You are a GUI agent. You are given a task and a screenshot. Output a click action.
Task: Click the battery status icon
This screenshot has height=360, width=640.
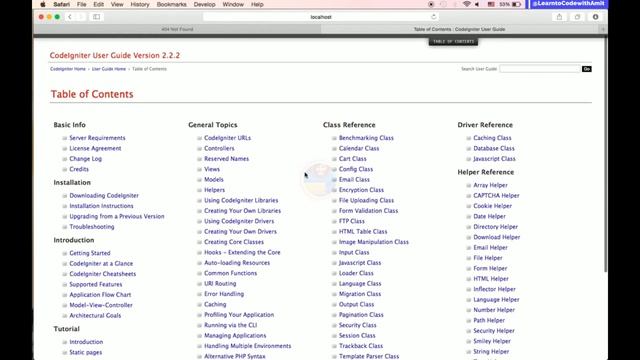516,4
